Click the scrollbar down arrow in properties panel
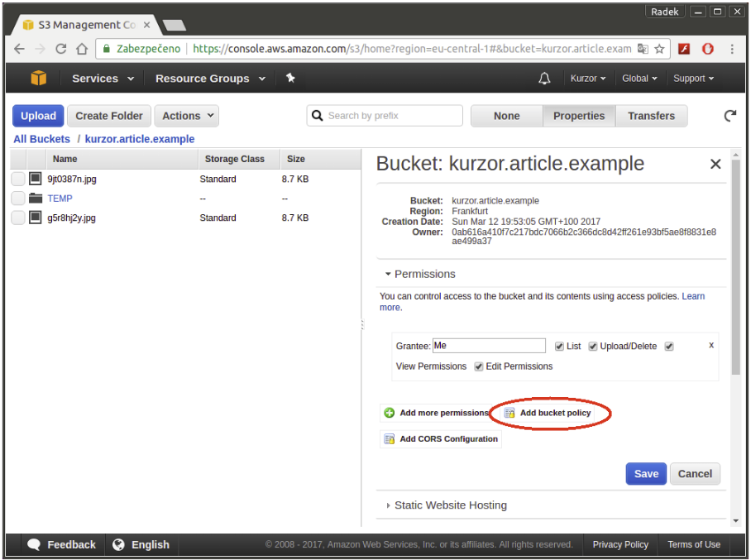The height and width of the screenshot is (560, 751). click(x=735, y=521)
